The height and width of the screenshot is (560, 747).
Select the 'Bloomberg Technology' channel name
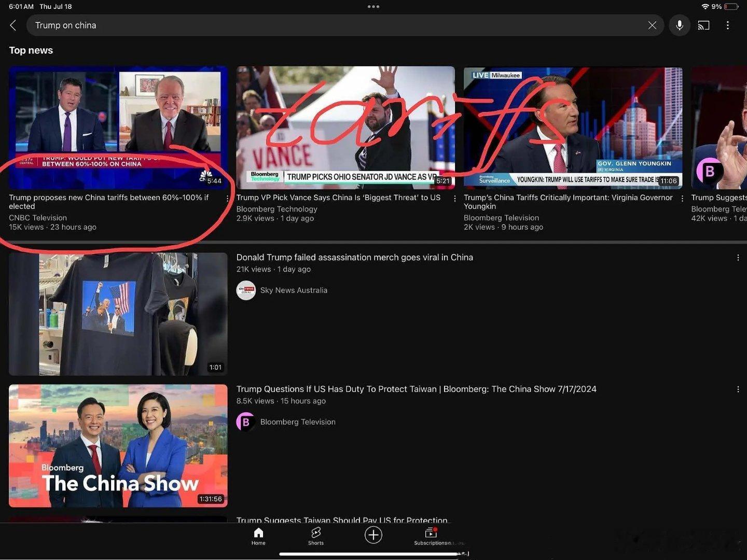click(276, 209)
